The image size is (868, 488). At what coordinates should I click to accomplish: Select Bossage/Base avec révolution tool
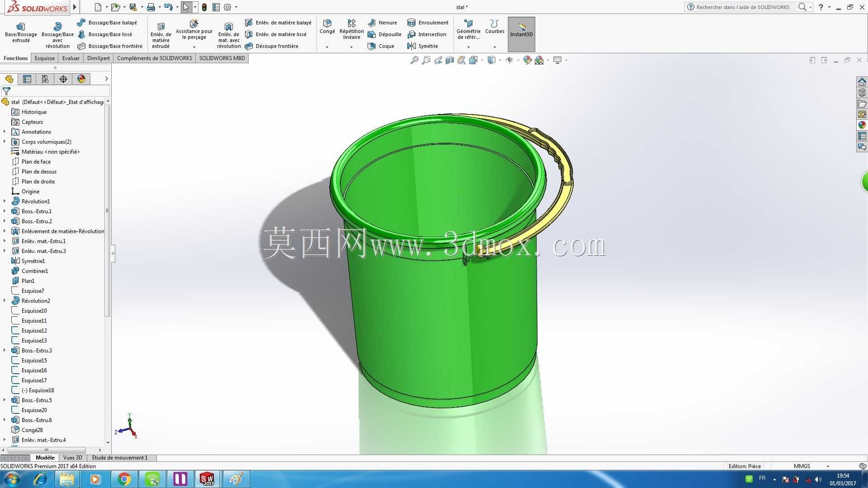pyautogui.click(x=57, y=35)
